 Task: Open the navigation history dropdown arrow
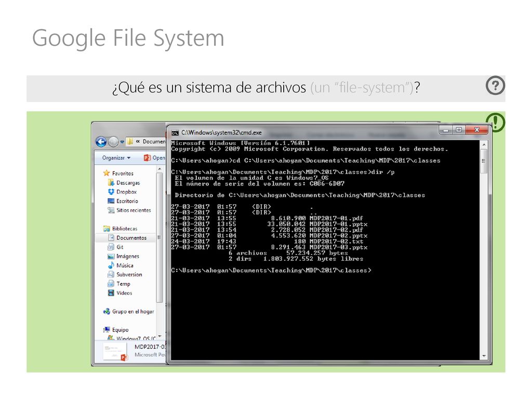point(122,142)
